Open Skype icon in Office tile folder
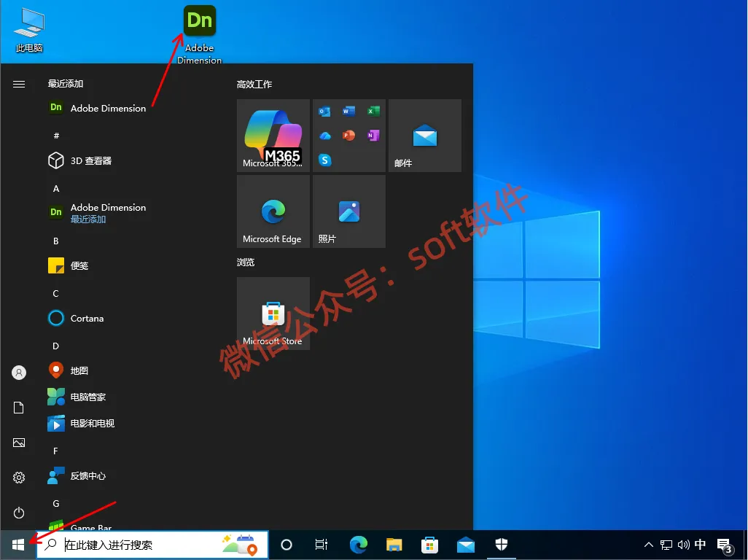This screenshot has height=560, width=748. (325, 160)
